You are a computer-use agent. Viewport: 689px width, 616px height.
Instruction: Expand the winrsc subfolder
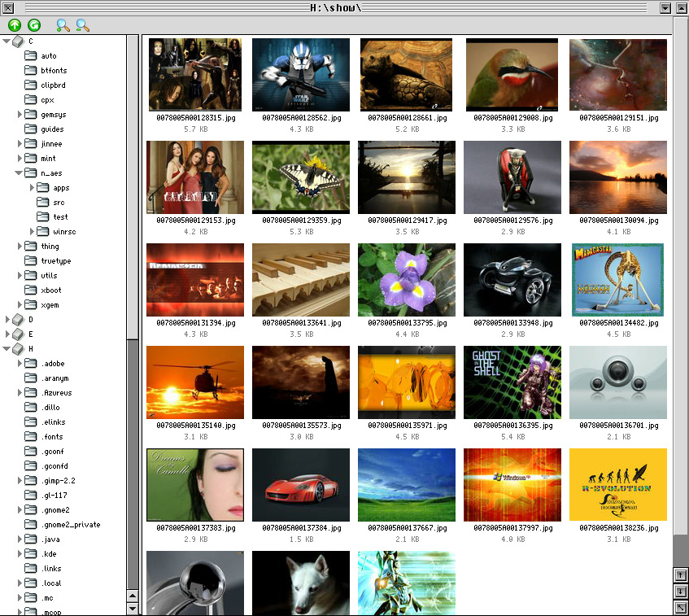click(x=33, y=232)
